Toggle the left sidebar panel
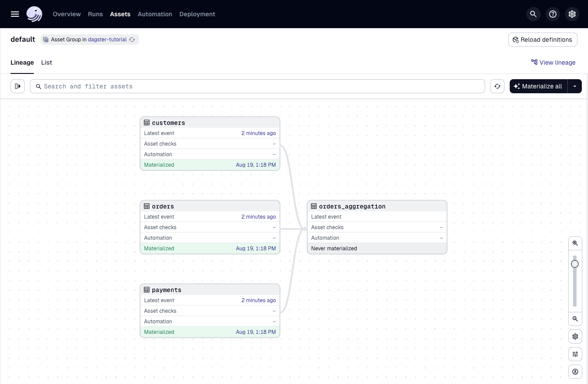Screen dimensions: 588x384 click(18, 86)
